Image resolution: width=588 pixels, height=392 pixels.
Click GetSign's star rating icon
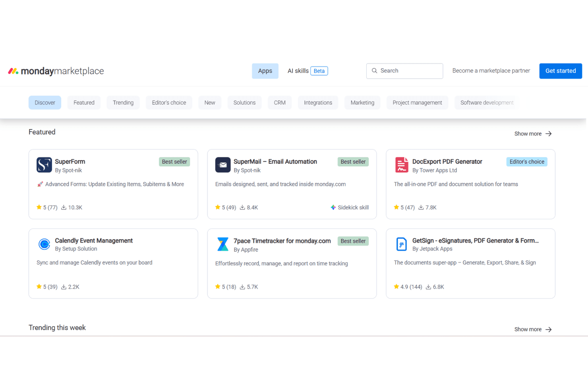click(397, 287)
